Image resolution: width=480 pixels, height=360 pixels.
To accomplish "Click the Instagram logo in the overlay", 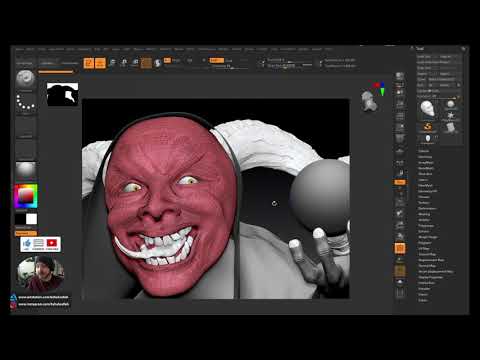I will 13,305.
